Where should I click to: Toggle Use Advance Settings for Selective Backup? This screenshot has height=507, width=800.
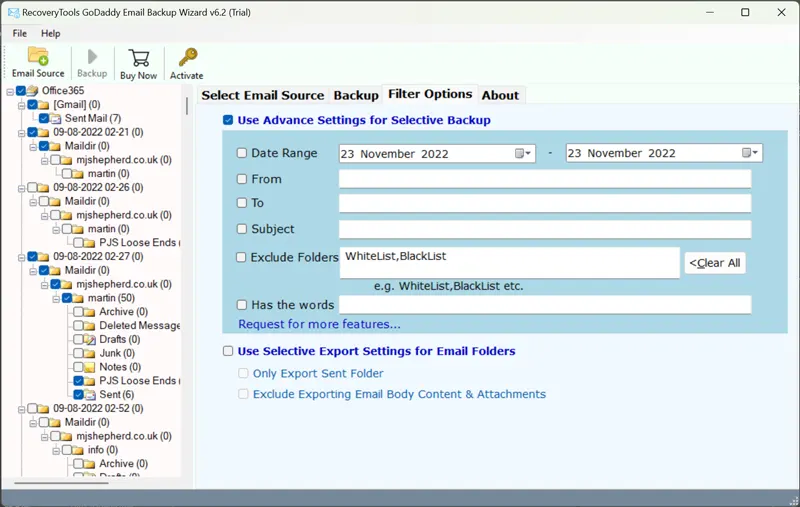[229, 120]
